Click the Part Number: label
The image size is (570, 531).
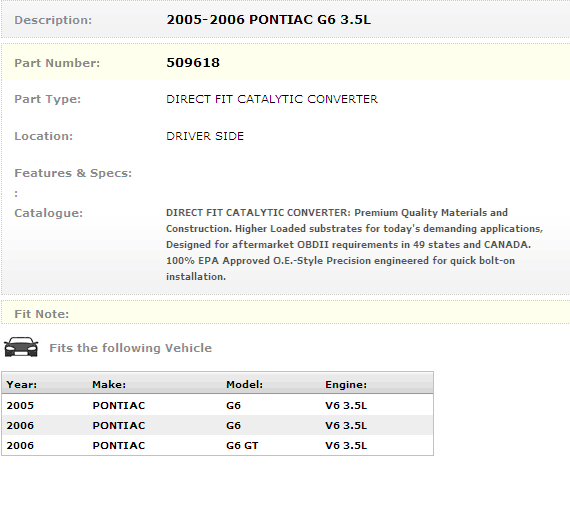[57, 63]
